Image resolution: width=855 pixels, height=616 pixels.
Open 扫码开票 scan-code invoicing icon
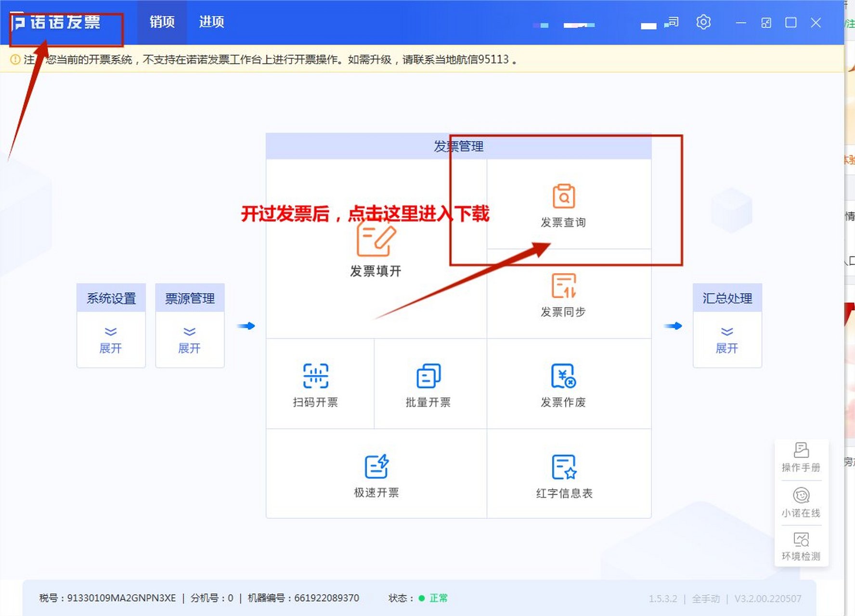click(x=316, y=376)
